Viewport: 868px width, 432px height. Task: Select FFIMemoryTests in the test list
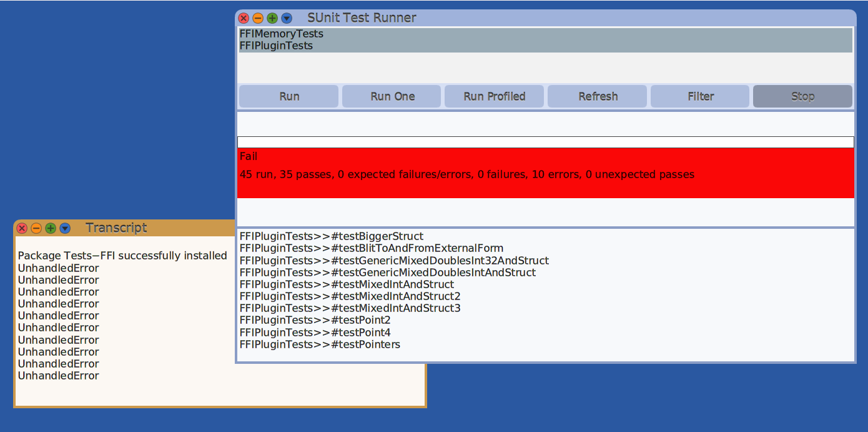(282, 34)
